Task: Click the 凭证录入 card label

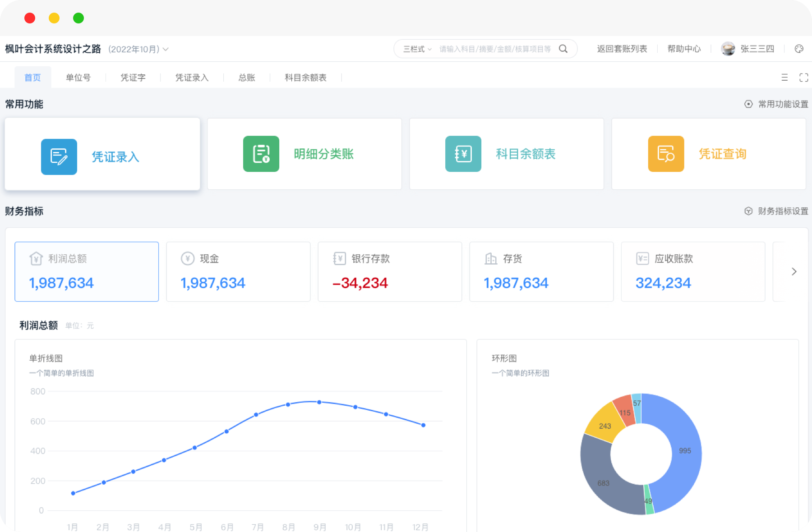Action: tap(115, 157)
